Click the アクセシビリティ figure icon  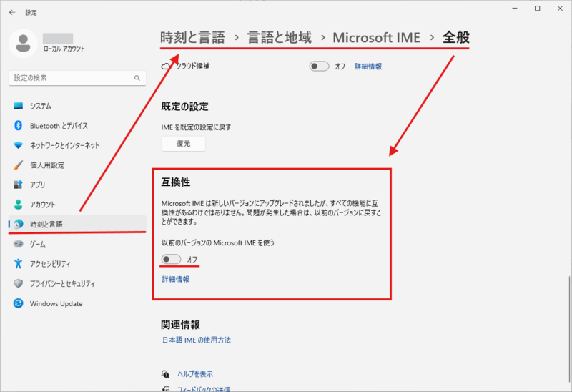tap(19, 263)
